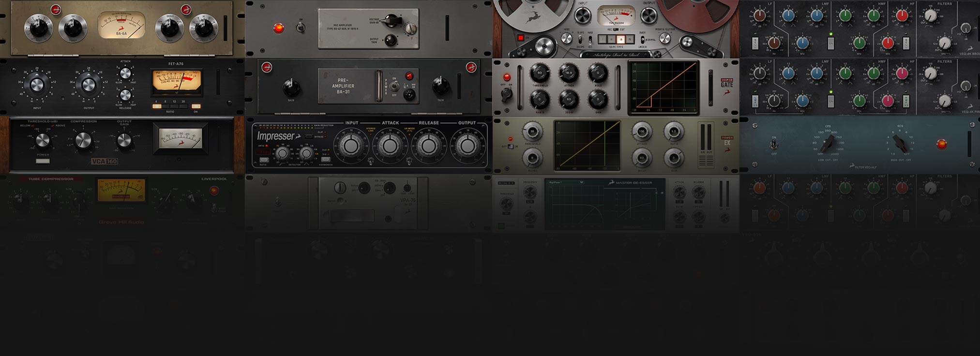Flip the Power Gate Off/On switch
The image size is (980, 356).
[506, 94]
